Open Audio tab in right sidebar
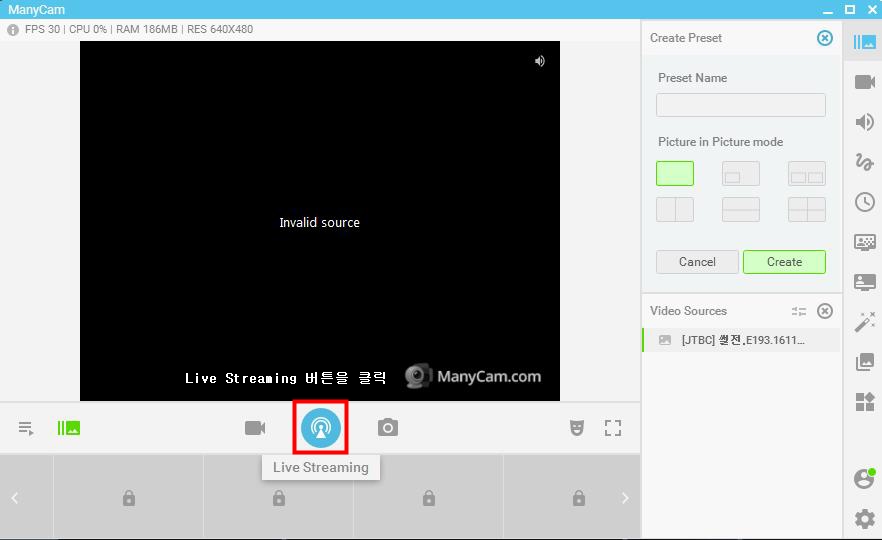This screenshot has height=540, width=882. point(865,122)
